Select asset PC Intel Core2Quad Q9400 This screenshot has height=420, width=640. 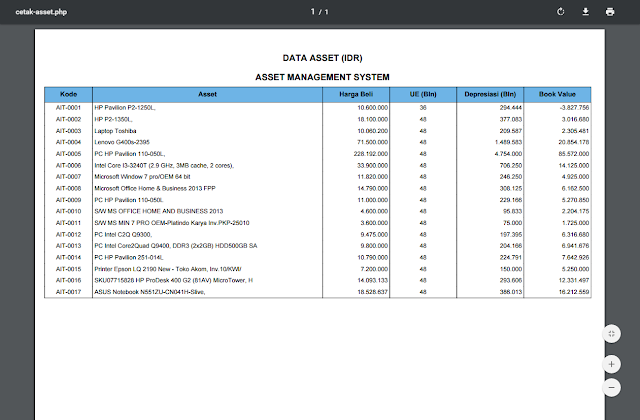click(176, 246)
